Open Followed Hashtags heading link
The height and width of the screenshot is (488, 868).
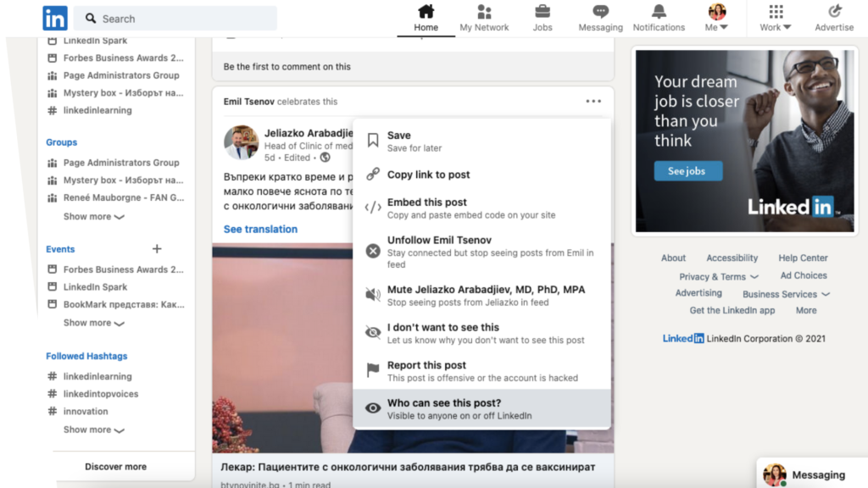[x=86, y=356]
